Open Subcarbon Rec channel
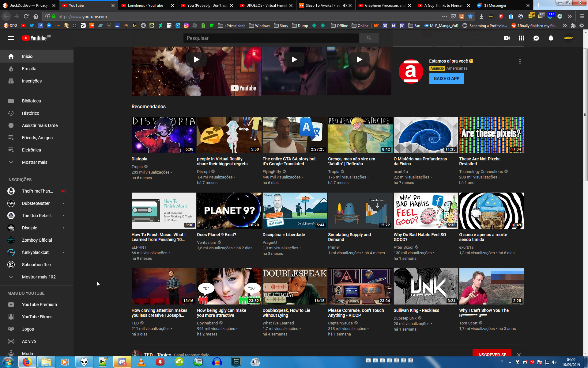Image resolution: width=588 pixels, height=368 pixels. pyautogui.click(x=37, y=265)
